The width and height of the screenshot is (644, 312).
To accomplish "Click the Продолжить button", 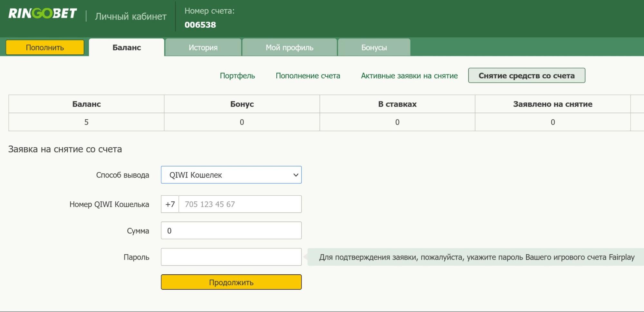I will (x=231, y=282).
